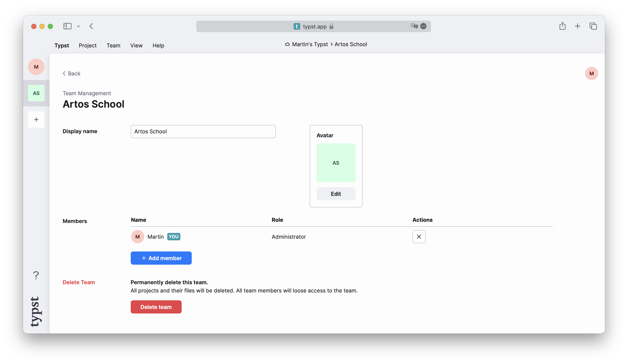The image size is (628, 364).
Task: Click the Add member button
Action: pos(161,258)
